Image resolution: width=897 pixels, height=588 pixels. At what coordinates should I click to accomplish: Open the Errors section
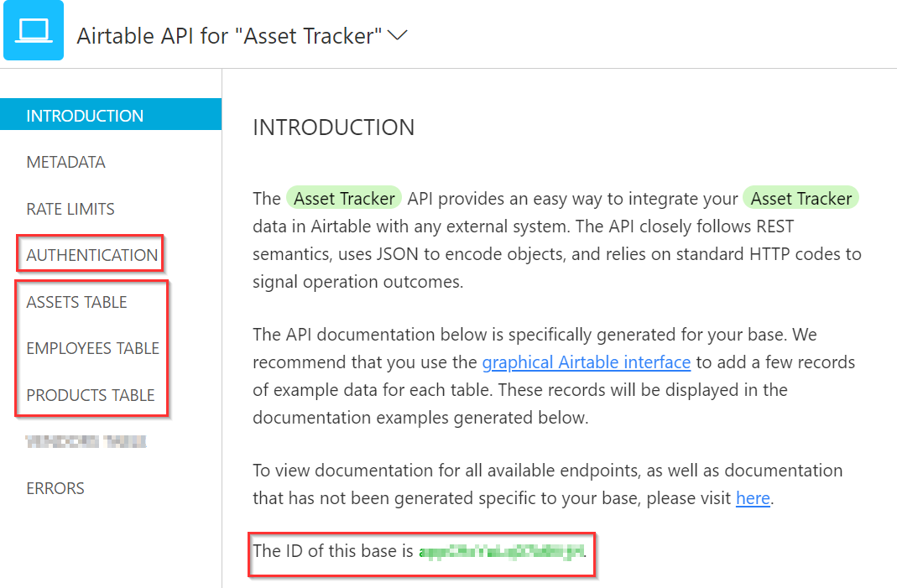click(x=55, y=488)
